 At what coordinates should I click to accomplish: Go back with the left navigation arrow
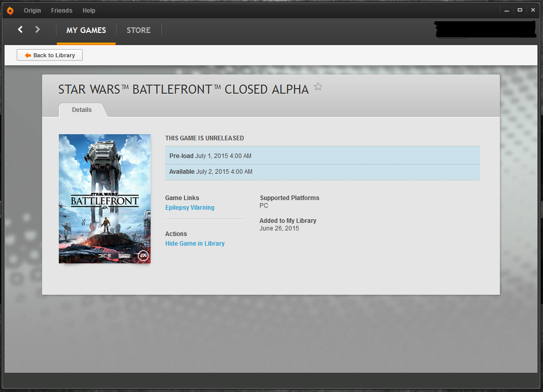[20, 30]
